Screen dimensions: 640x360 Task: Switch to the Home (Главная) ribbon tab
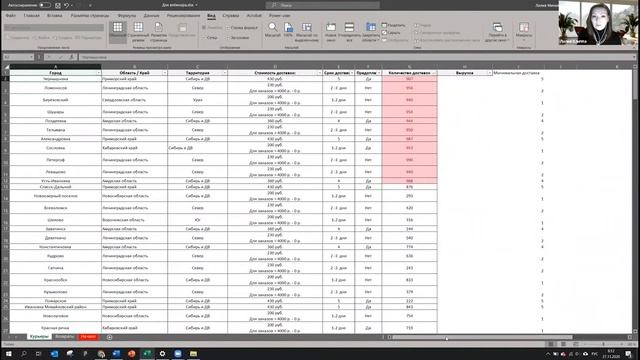[31, 16]
